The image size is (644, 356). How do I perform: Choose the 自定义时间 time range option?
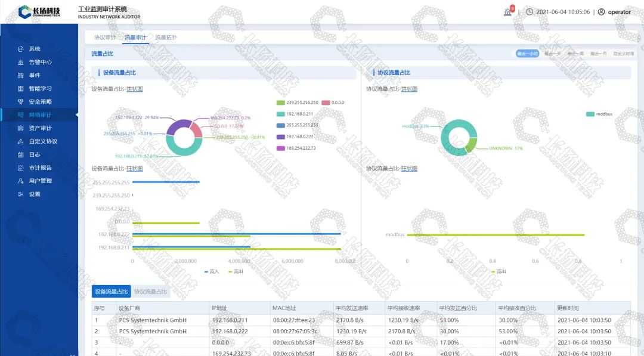[x=624, y=54]
